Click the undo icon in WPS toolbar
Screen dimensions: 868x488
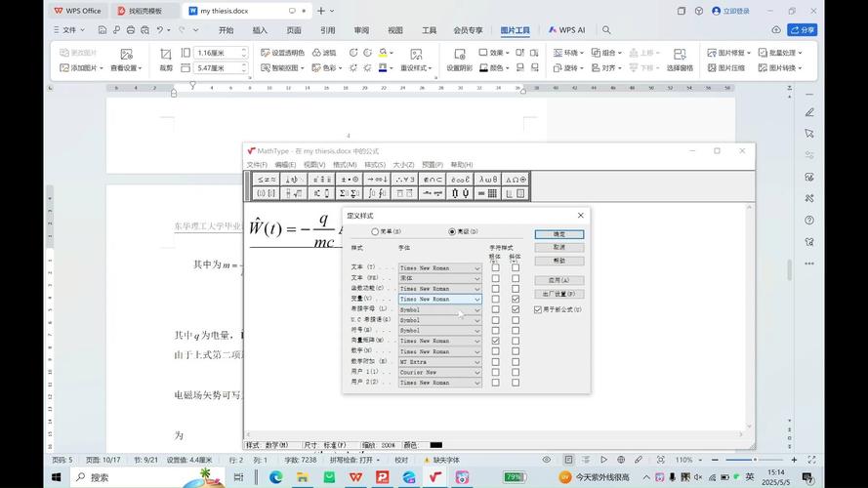click(160, 30)
